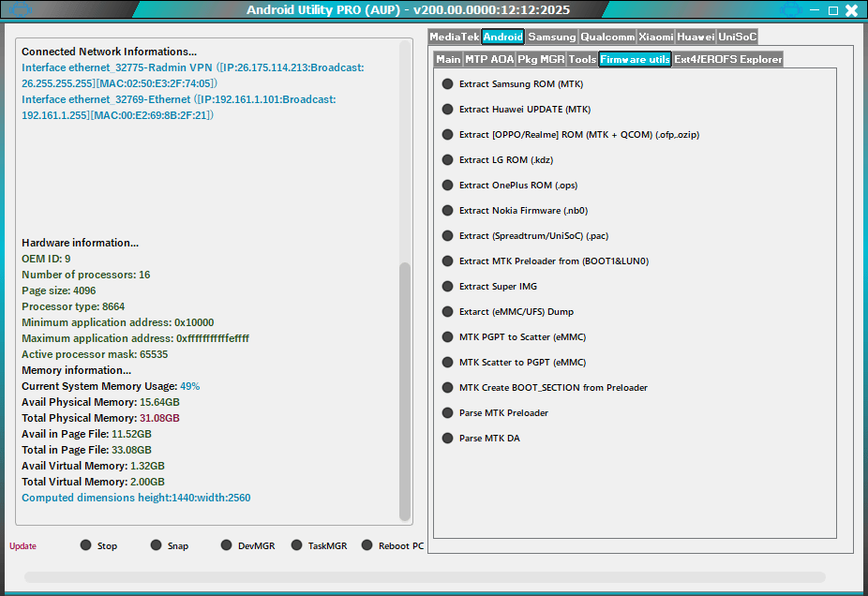868x596 pixels.
Task: Click the Radmin VPN interface line
Action: point(193,75)
